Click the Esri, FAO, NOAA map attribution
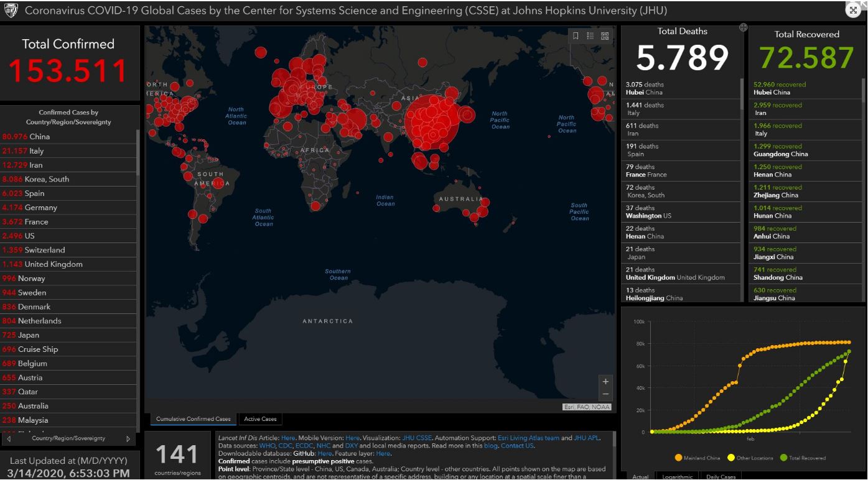868x480 pixels. click(587, 407)
